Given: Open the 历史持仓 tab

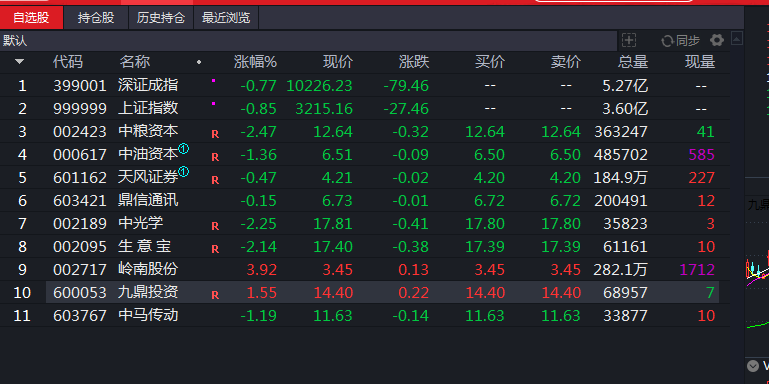Looking at the screenshot, I should coord(161,18).
